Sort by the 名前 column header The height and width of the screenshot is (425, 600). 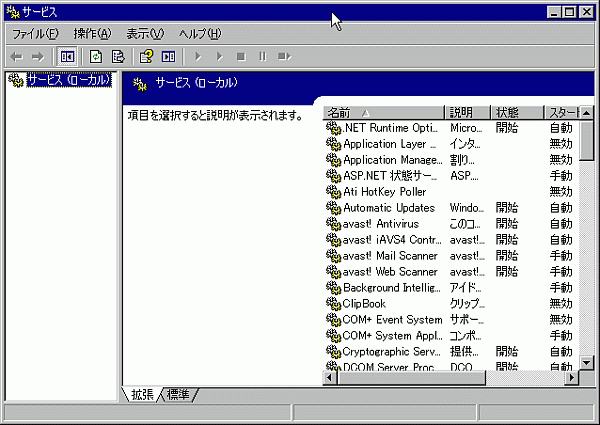383,112
